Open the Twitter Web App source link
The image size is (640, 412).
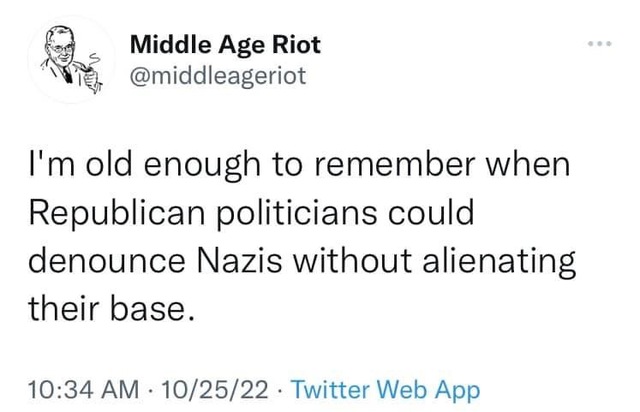click(386, 390)
